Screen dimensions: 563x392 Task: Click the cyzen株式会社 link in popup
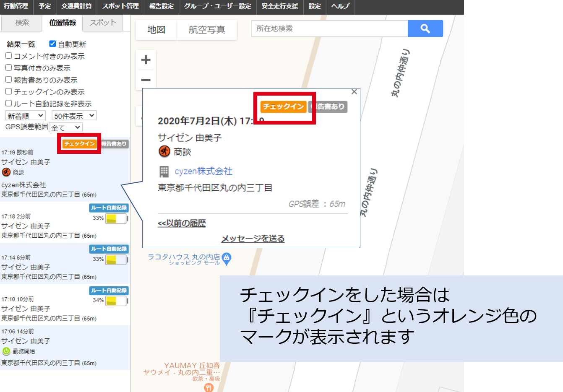[203, 171]
